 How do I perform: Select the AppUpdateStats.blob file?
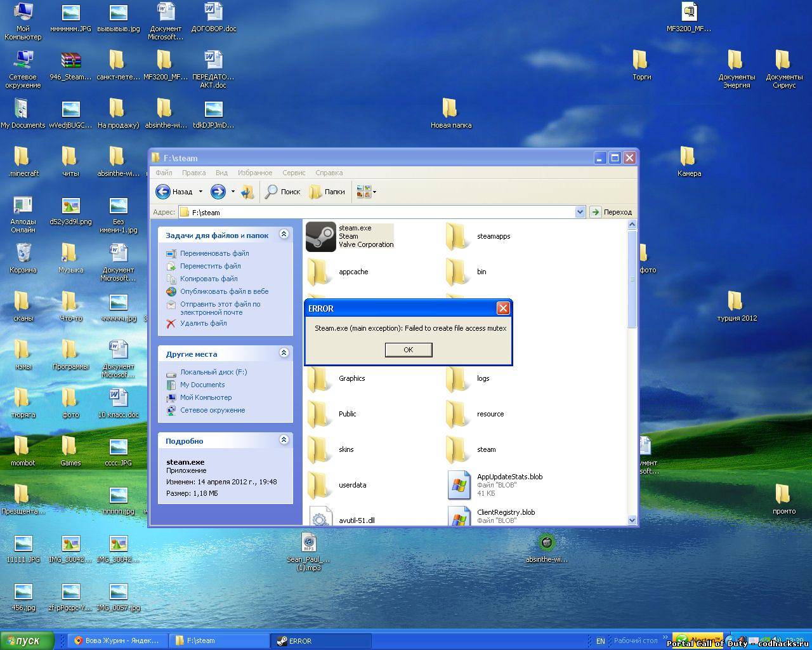(x=459, y=486)
